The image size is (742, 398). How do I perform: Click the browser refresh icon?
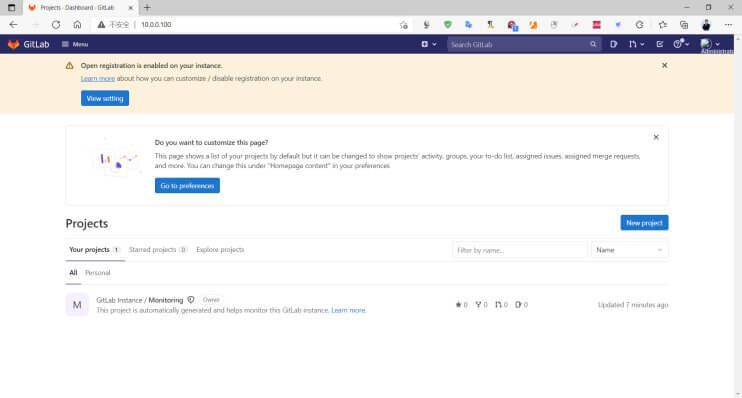[56, 25]
